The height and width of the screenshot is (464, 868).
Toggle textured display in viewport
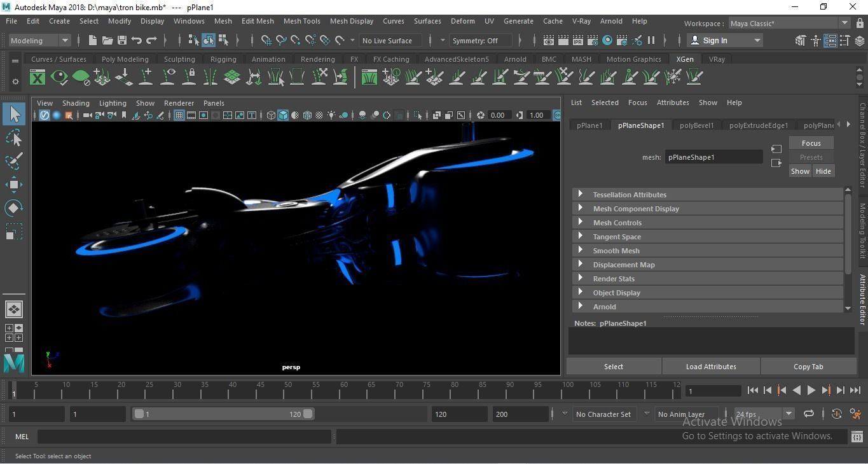pos(319,115)
